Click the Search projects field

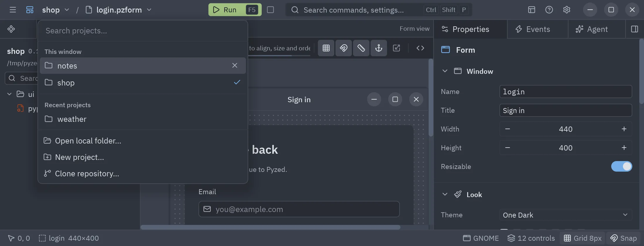click(143, 31)
